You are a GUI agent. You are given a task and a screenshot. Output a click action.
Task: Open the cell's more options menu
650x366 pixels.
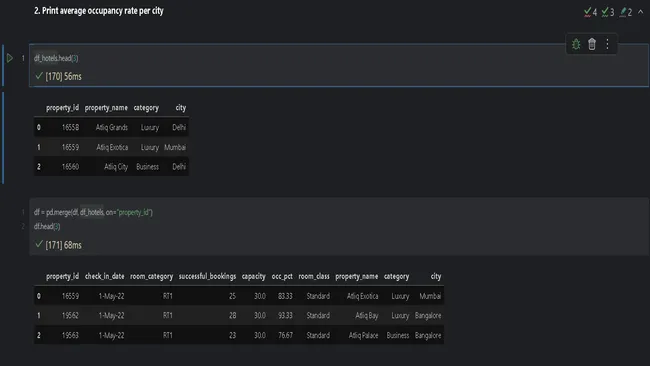point(607,44)
